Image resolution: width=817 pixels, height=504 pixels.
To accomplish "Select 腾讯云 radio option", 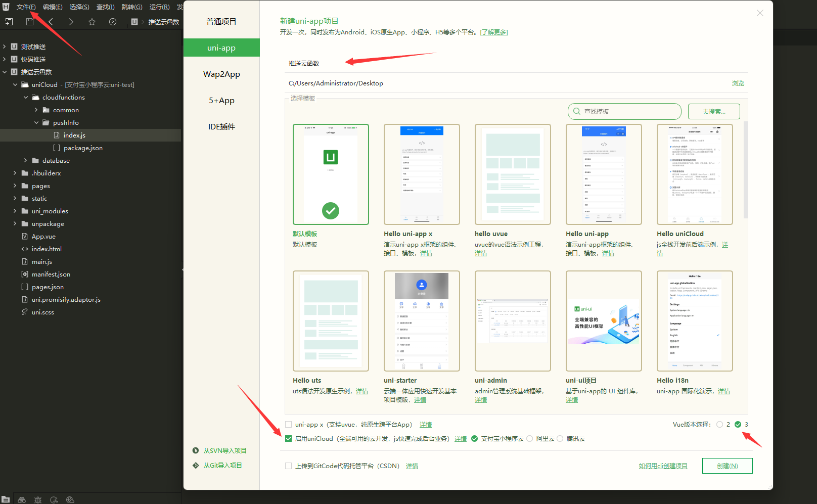I will (x=560, y=439).
